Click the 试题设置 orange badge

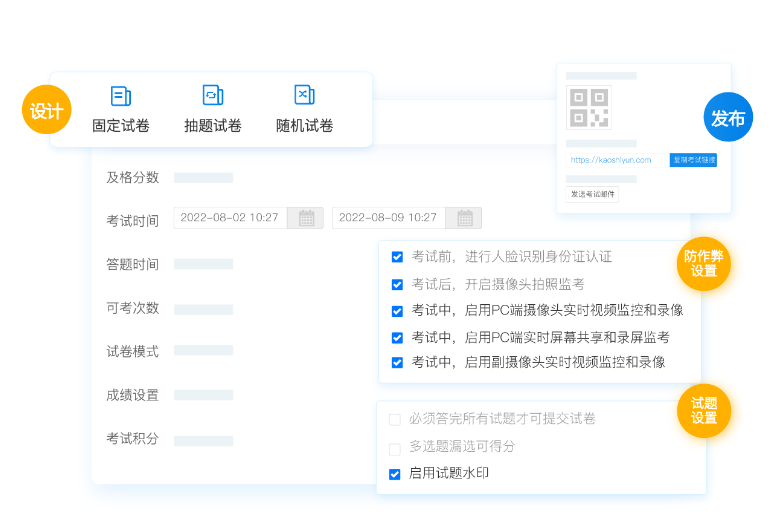click(704, 411)
